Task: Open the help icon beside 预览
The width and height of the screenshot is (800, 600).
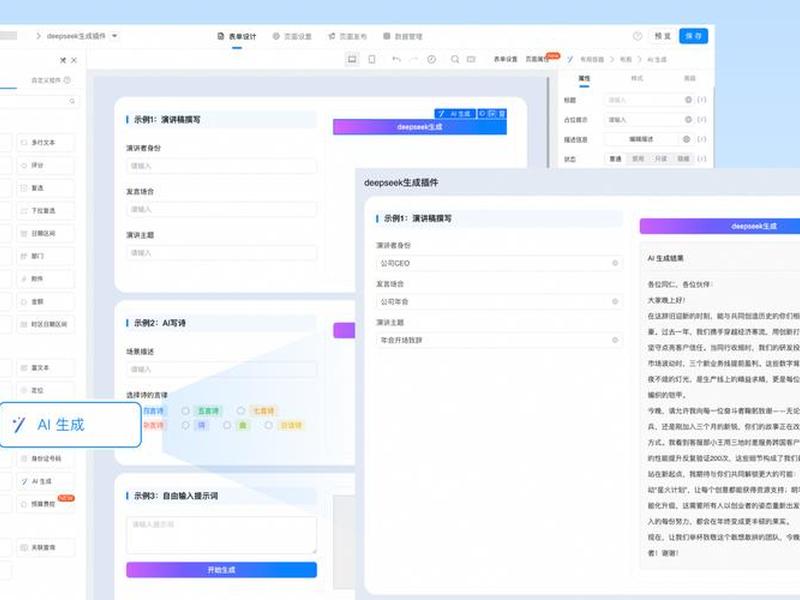Action: (637, 36)
